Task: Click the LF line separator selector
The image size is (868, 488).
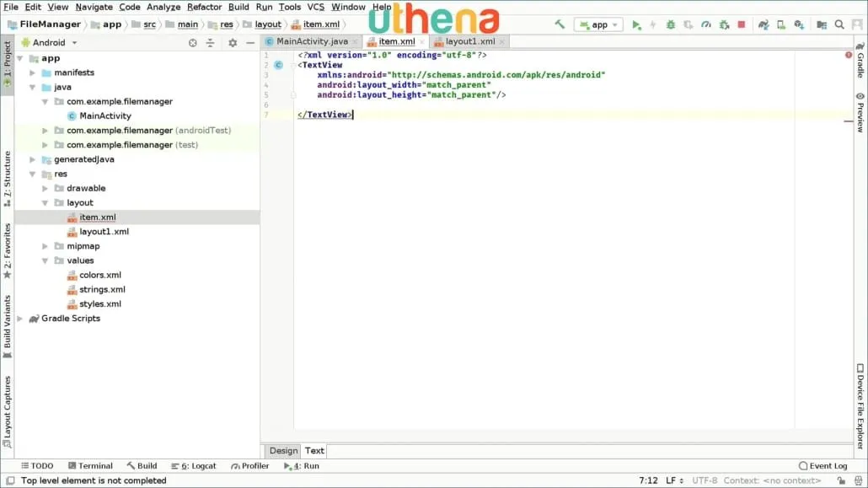Action: point(673,480)
